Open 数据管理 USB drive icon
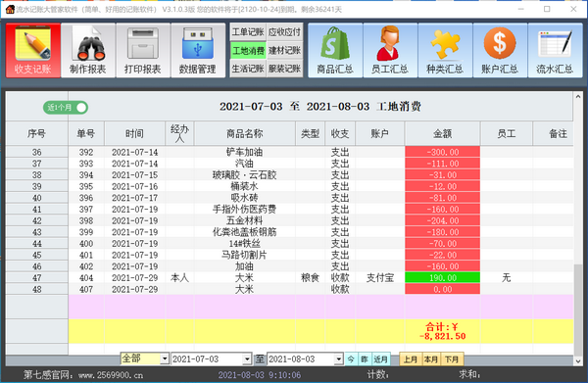The height and width of the screenshot is (383, 588). coord(198,50)
